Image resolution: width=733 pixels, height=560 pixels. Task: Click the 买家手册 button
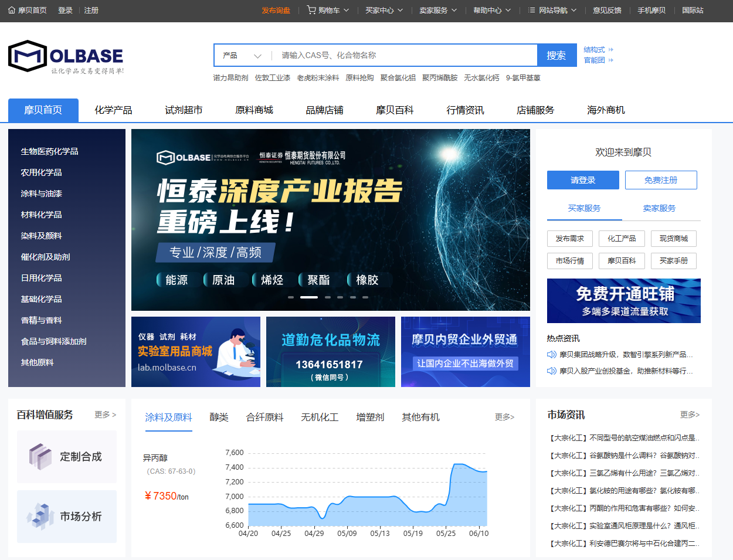click(x=674, y=261)
